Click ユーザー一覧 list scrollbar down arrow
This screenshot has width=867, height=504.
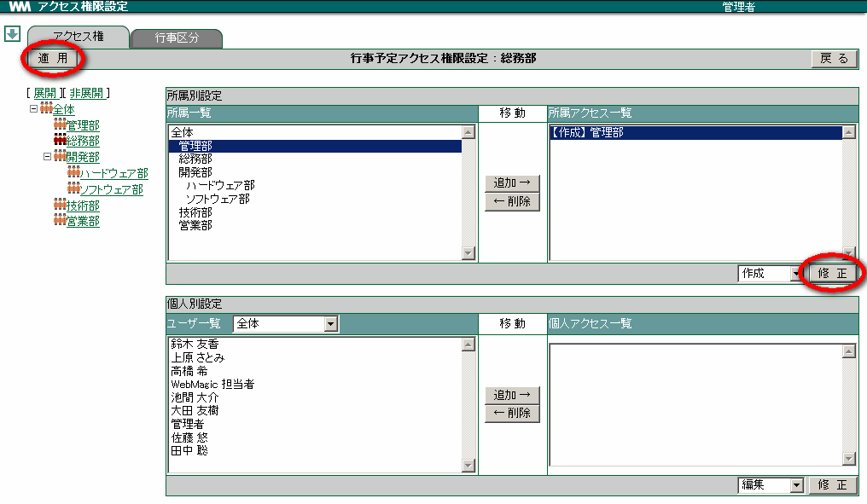(x=468, y=466)
